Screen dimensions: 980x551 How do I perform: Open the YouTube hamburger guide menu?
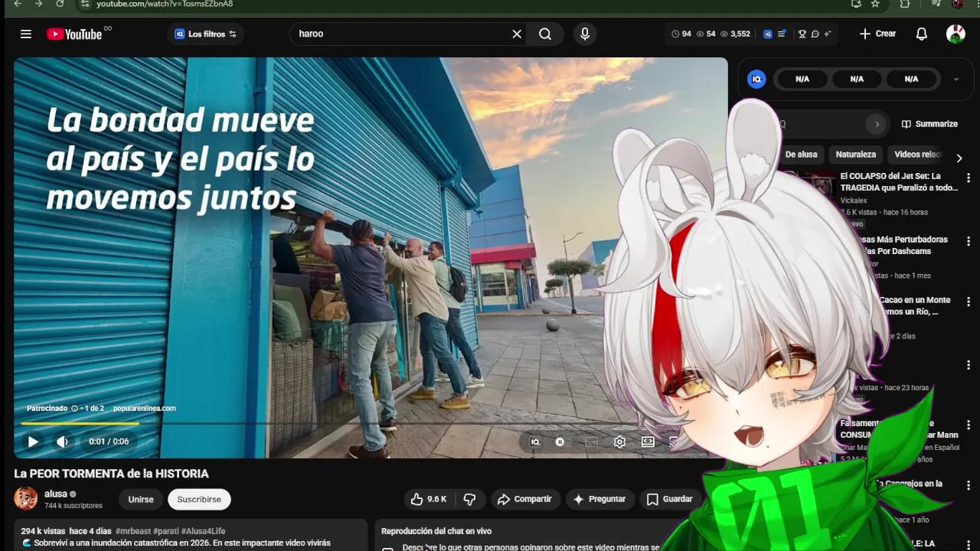coord(26,34)
